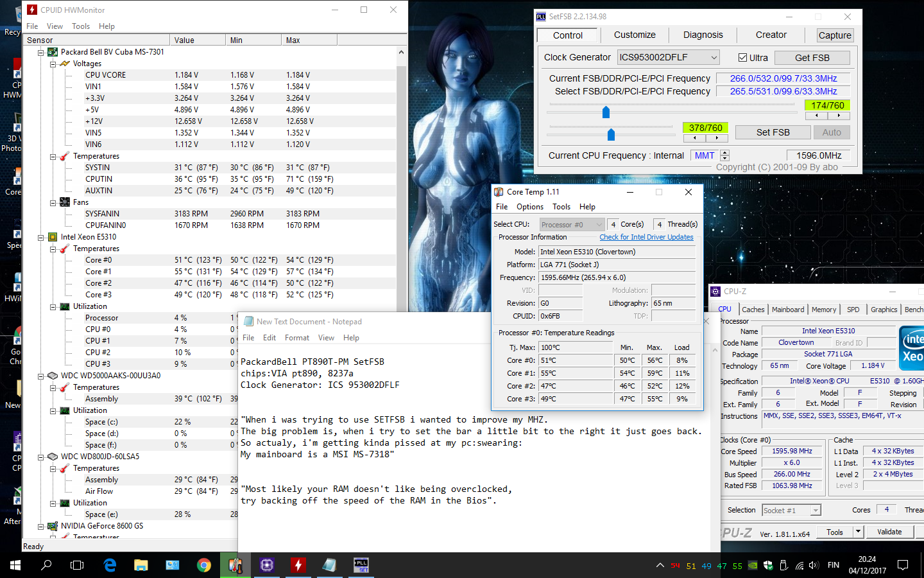Click the lower slider thumb beside 378/760
This screenshot has height=578, width=924.
click(x=611, y=134)
